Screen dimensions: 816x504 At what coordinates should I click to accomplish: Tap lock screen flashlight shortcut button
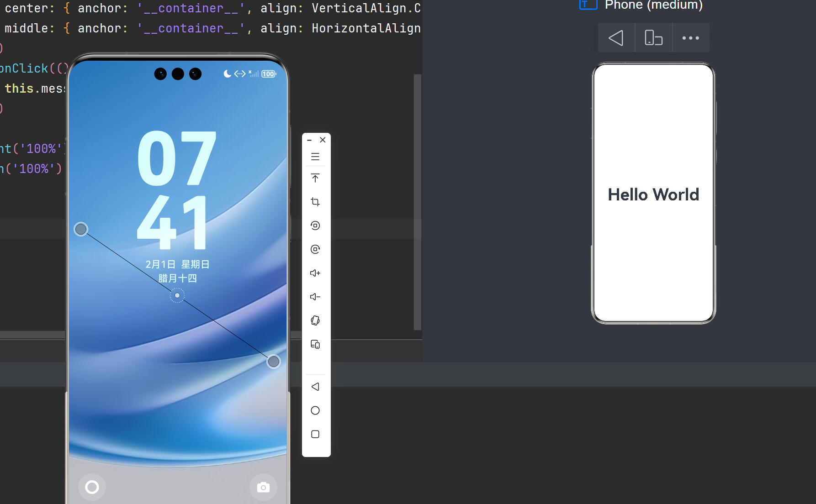point(92,487)
